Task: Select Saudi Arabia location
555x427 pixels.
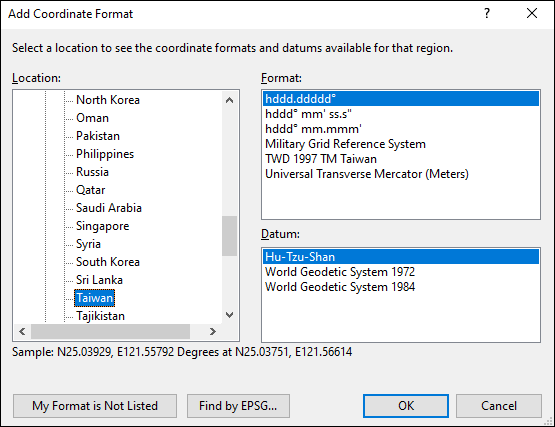Action: point(109,208)
